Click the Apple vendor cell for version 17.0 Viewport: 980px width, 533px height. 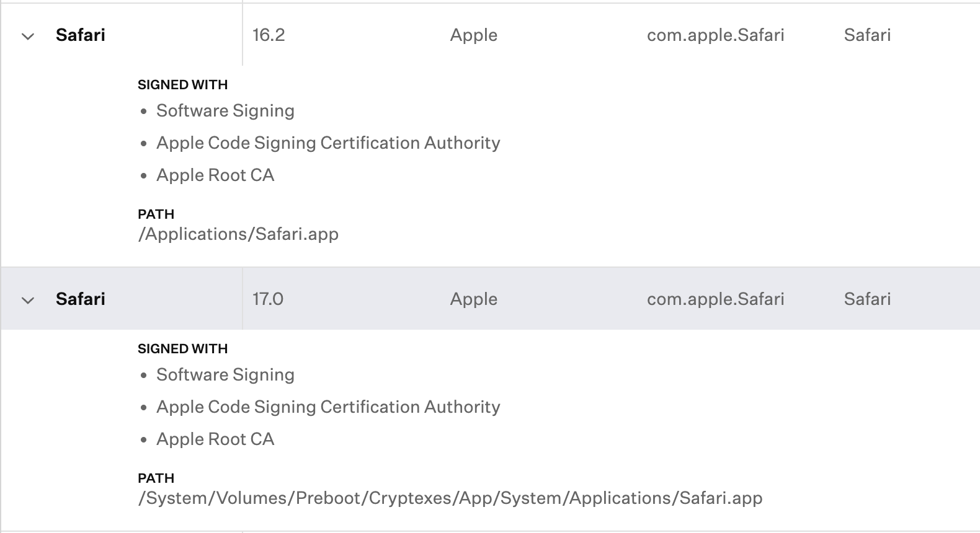tap(474, 299)
